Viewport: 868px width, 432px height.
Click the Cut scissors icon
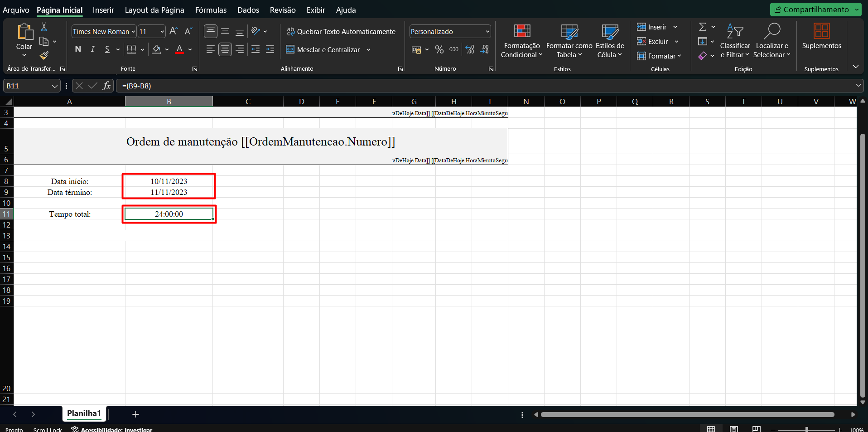[x=44, y=27]
